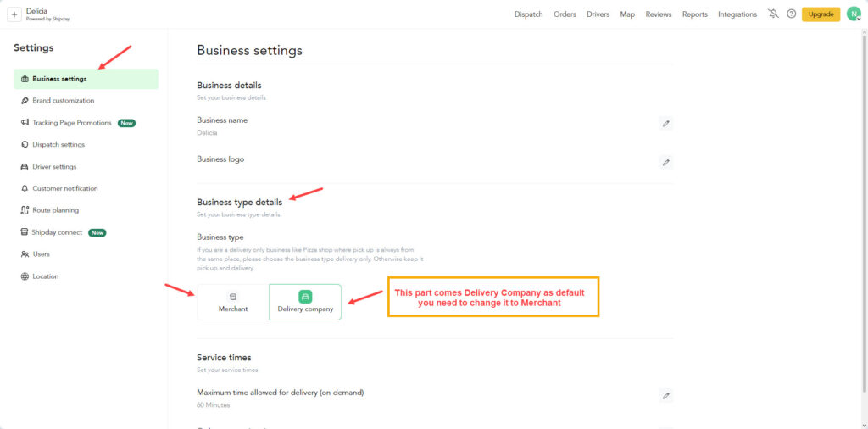Click the plus icon beside Delicia
This screenshot has width=868, height=429.
click(x=14, y=14)
